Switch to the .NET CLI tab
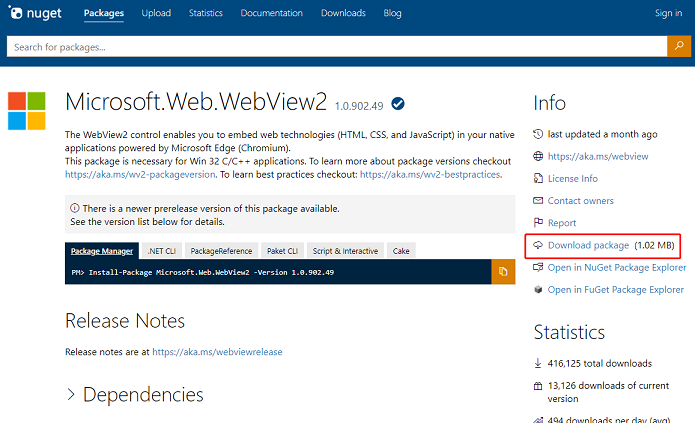This screenshot has width=695, height=423. (161, 251)
